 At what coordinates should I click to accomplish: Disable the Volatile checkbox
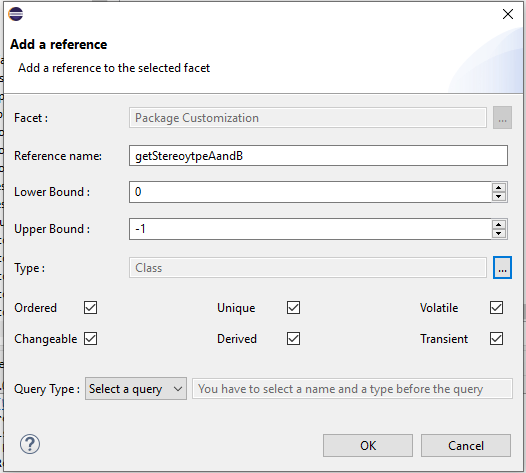click(x=496, y=308)
